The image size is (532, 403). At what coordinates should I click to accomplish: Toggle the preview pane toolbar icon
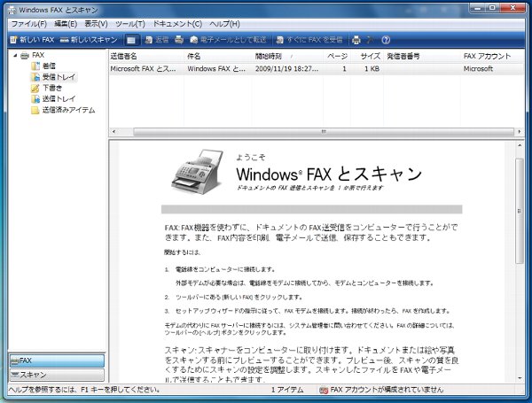pyautogui.click(x=131, y=40)
